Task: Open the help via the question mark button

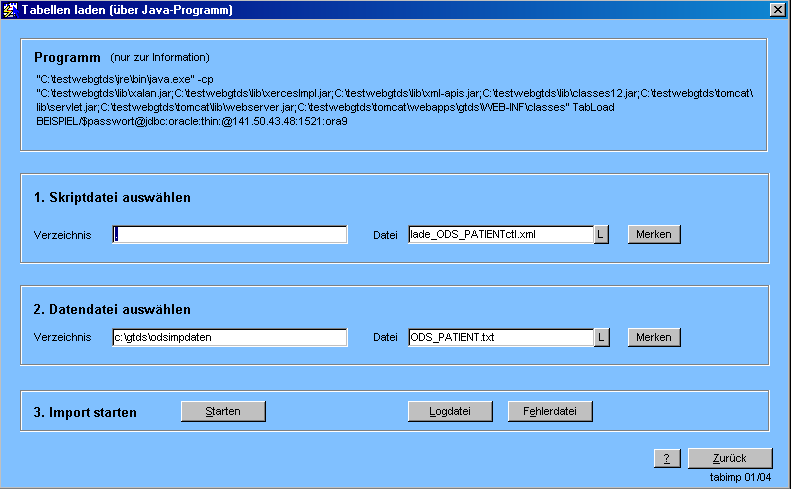Action: click(667, 458)
